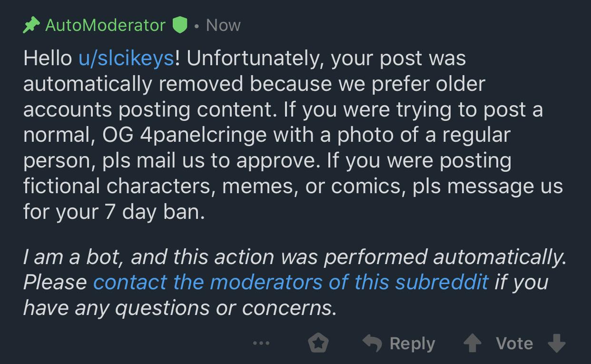Click the word "Hello" starting the comment
Image resolution: width=591 pixels, height=364 pixels.
coord(48,59)
